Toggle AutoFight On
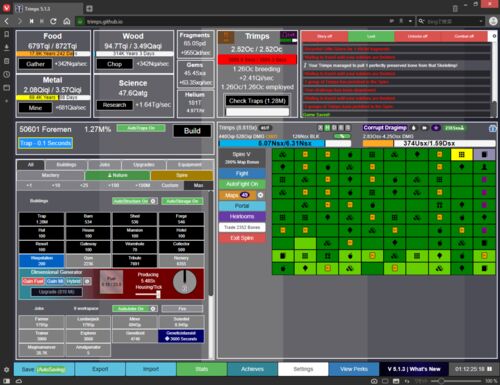 click(242, 184)
